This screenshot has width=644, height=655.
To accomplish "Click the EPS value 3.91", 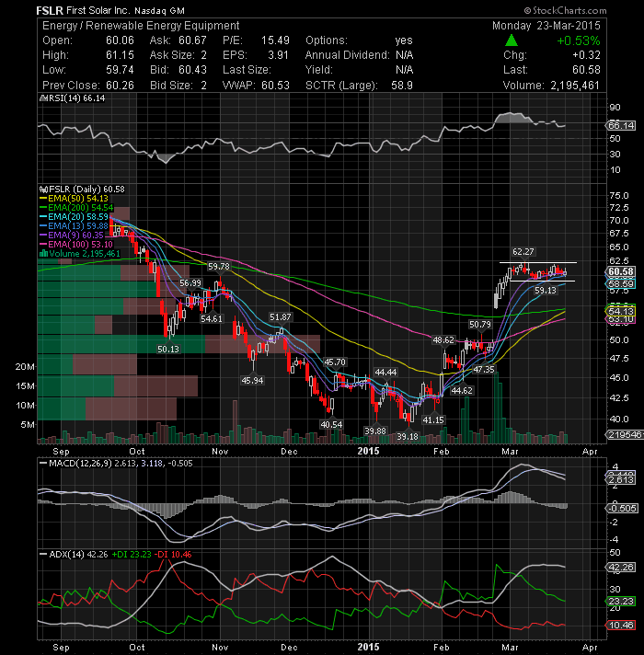I will pyautogui.click(x=278, y=55).
